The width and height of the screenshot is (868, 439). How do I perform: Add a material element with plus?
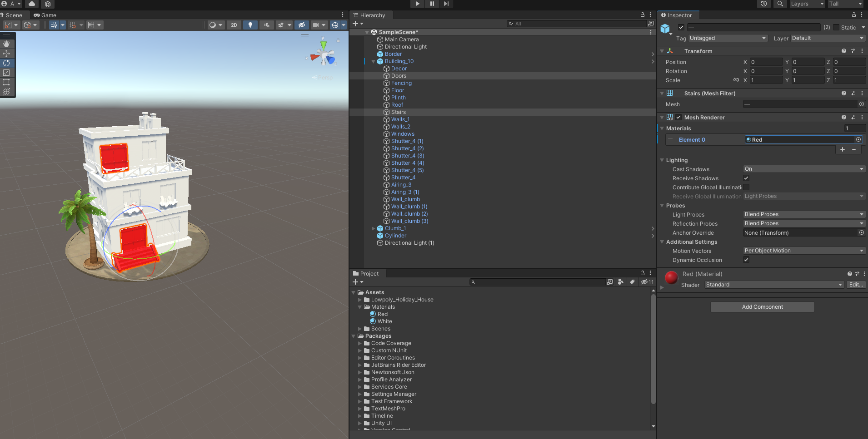tap(843, 149)
